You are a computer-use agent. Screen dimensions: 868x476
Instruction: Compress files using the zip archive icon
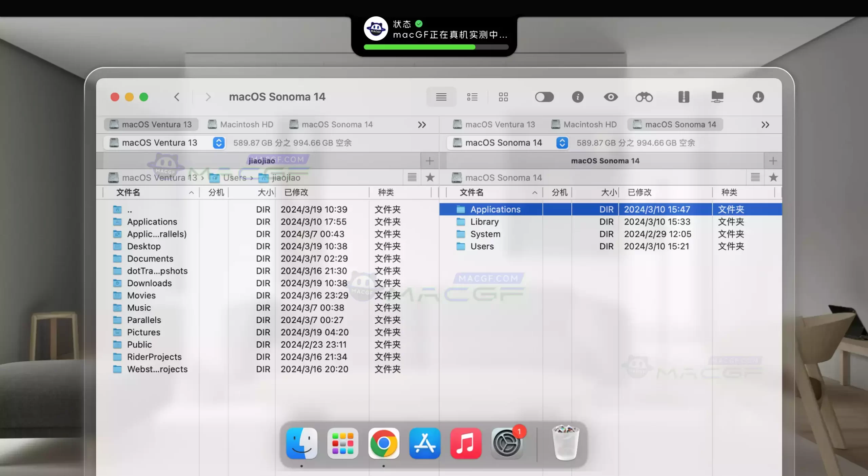click(684, 97)
